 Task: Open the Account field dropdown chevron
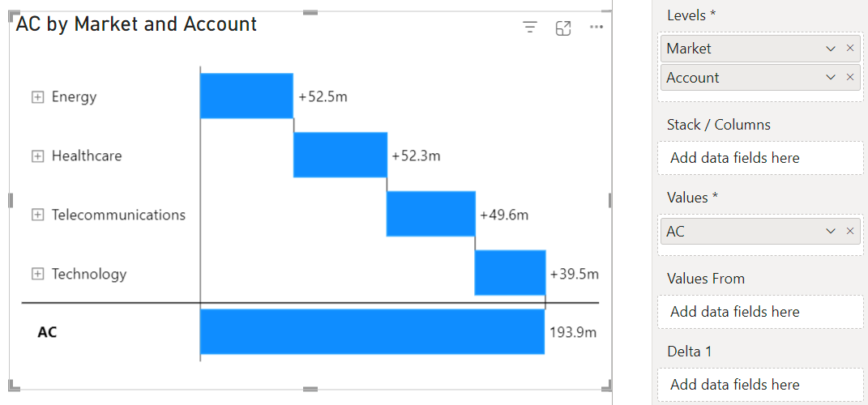(831, 78)
